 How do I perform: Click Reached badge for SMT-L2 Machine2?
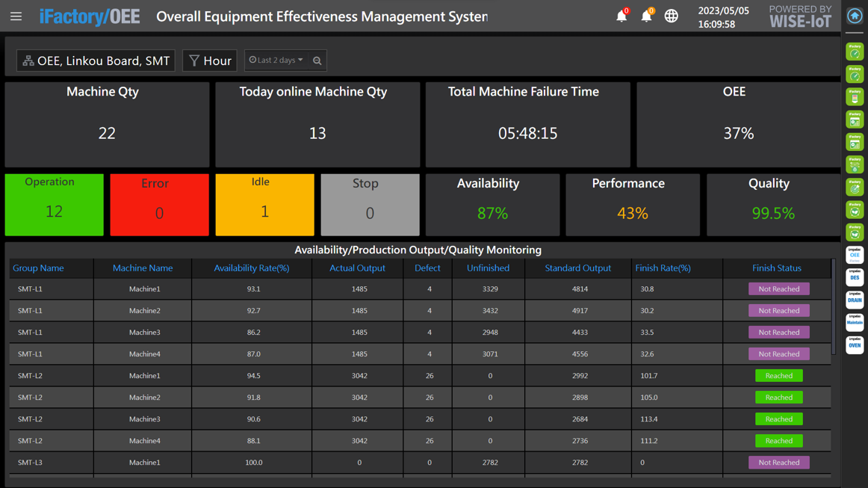(779, 397)
